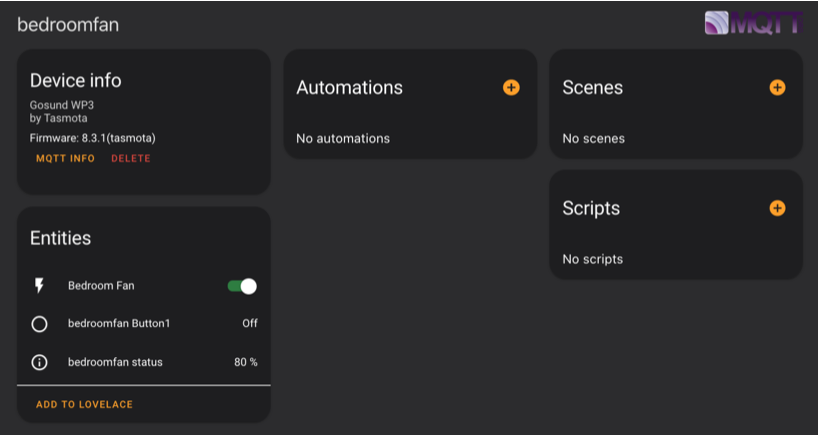
Task: Click the Entities heading
Action: [x=60, y=238]
